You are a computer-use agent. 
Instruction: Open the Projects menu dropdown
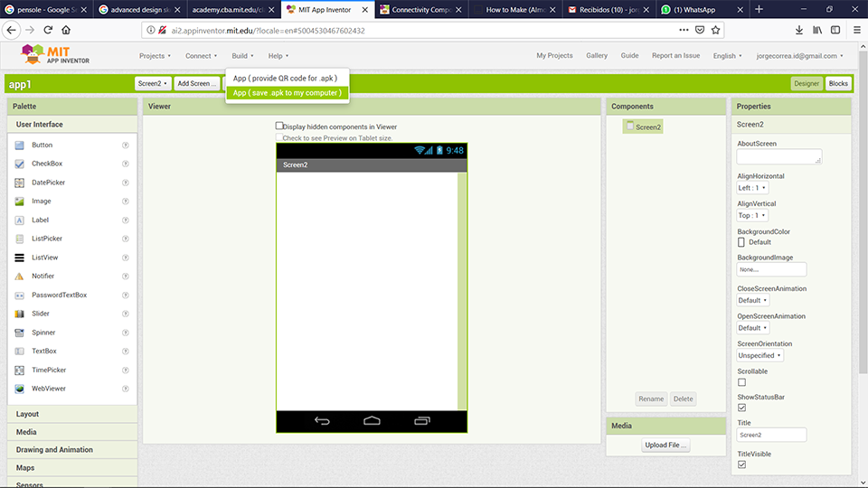coord(155,56)
